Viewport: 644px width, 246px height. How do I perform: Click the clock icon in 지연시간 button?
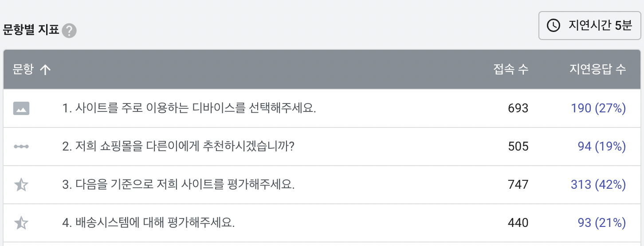[x=554, y=25]
